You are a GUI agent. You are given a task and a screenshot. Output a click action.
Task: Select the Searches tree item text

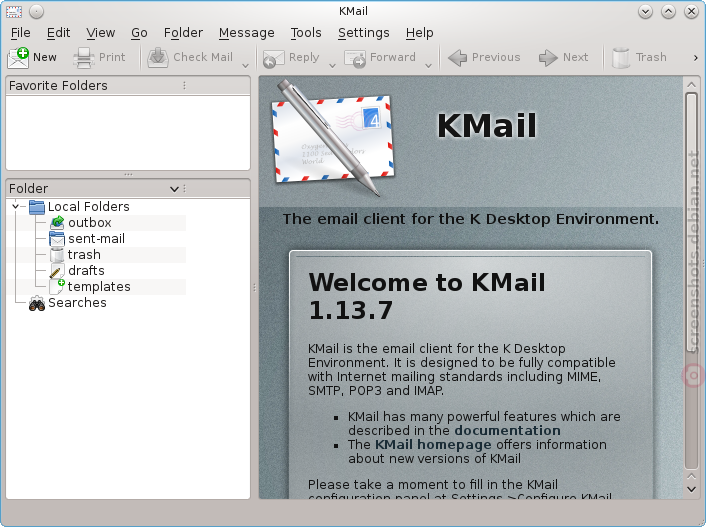77,303
